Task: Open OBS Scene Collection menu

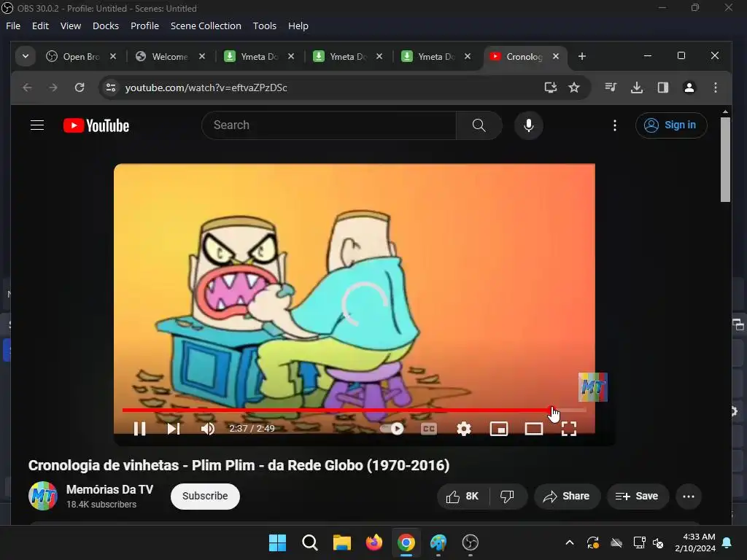Action: coord(206,26)
